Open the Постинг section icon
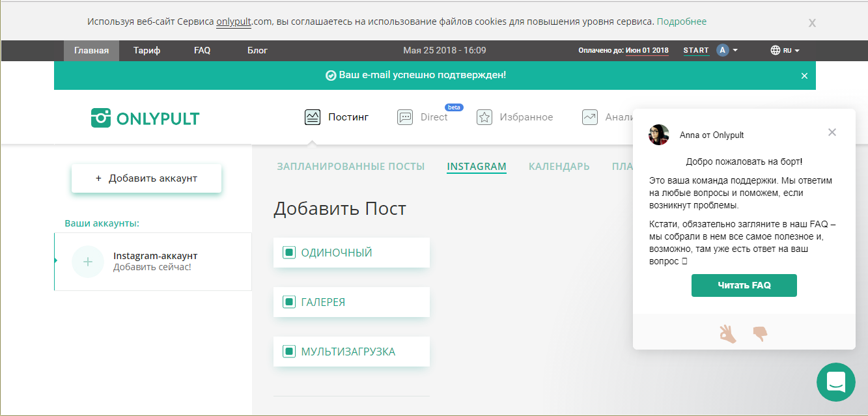 [313, 117]
